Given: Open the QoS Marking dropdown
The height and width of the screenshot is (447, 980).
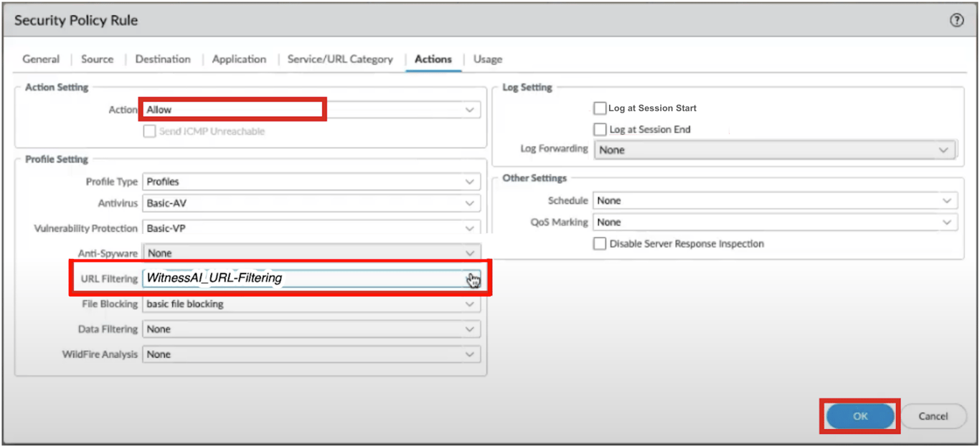Looking at the screenshot, I should (776, 222).
